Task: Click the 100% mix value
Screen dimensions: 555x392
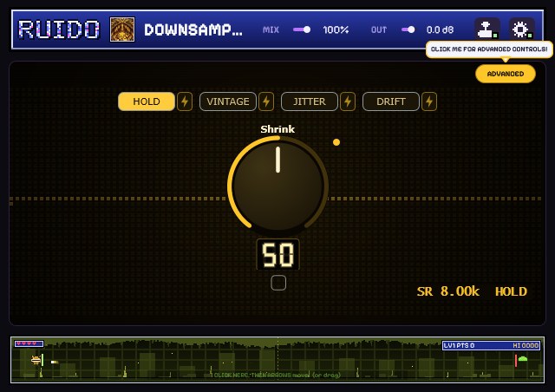Action: click(x=336, y=29)
